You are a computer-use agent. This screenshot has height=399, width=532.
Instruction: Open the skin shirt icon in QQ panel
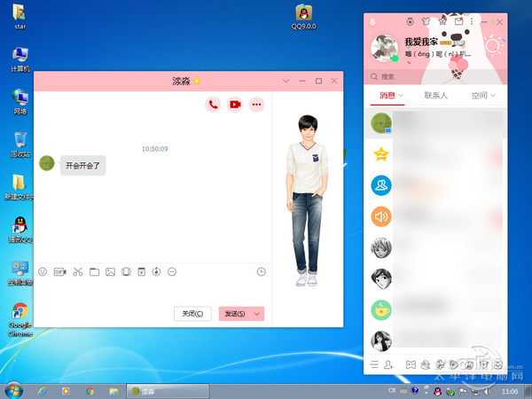point(426,22)
